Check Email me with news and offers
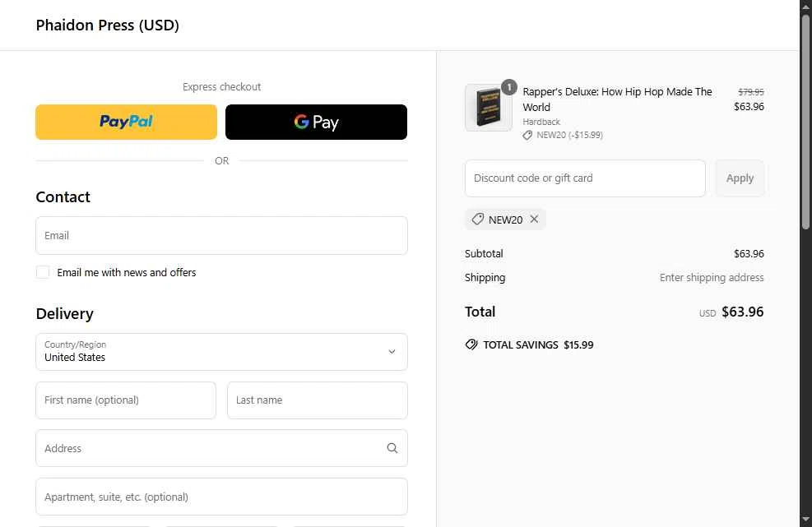The width and height of the screenshot is (812, 527). [x=43, y=272]
